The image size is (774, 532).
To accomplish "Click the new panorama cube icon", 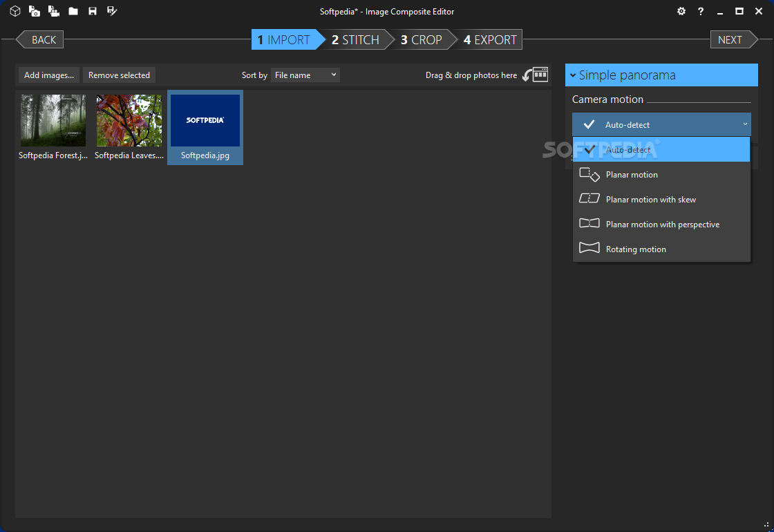I will (15, 11).
